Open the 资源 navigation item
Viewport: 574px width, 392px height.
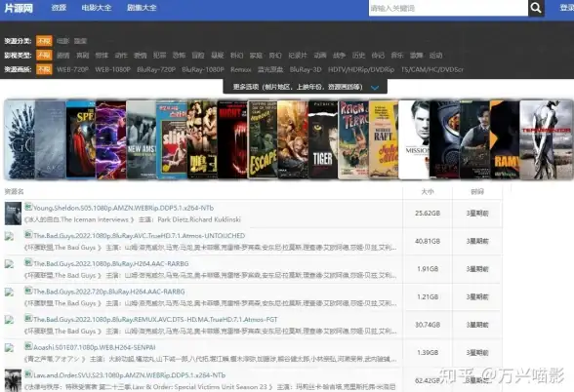point(59,8)
